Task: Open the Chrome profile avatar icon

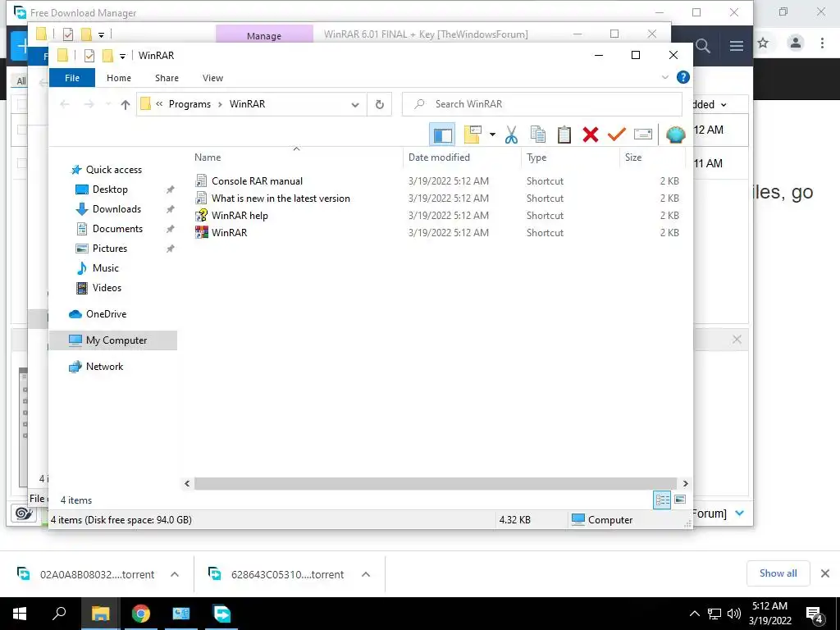Action: [x=796, y=43]
